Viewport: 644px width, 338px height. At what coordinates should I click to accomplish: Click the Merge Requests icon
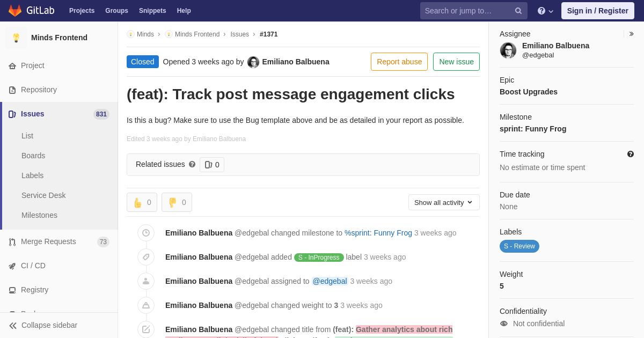point(12,241)
